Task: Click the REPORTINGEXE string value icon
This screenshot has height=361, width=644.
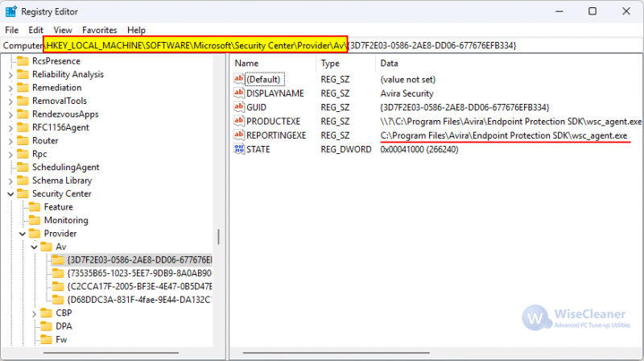Action: [x=238, y=135]
